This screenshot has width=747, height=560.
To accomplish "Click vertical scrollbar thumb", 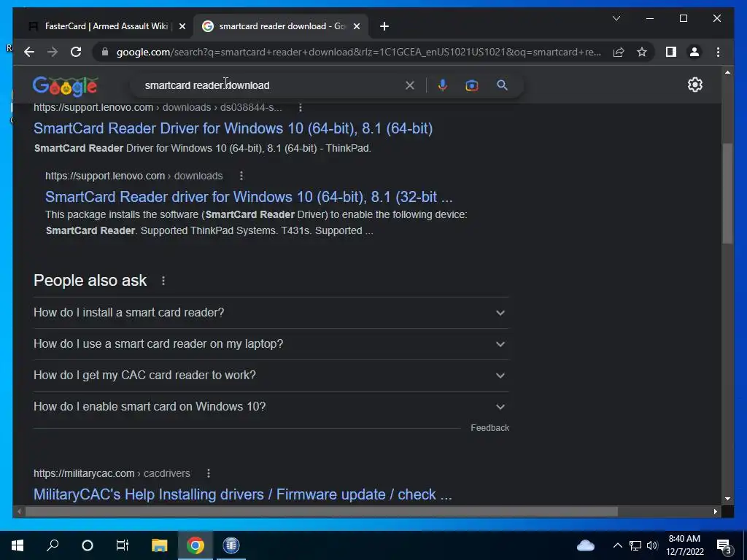I will [727, 193].
